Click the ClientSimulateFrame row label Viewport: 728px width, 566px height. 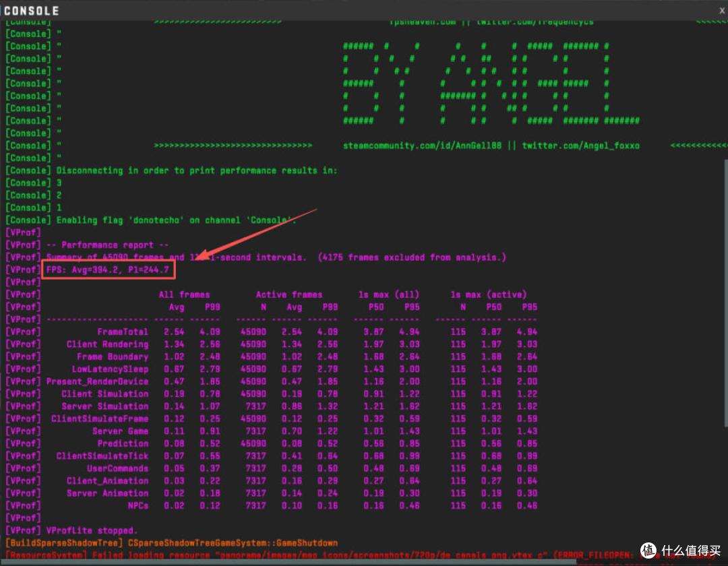[100, 419]
